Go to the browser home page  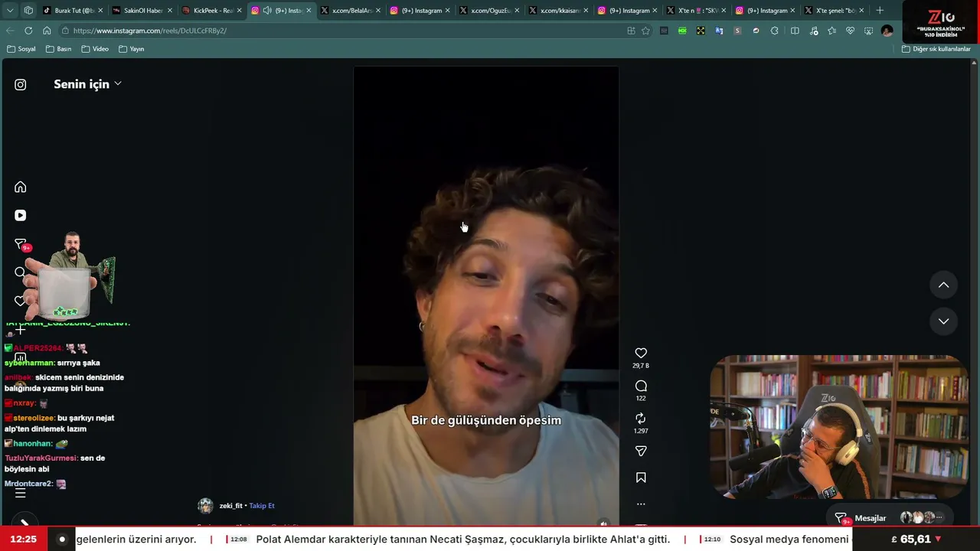[47, 31]
